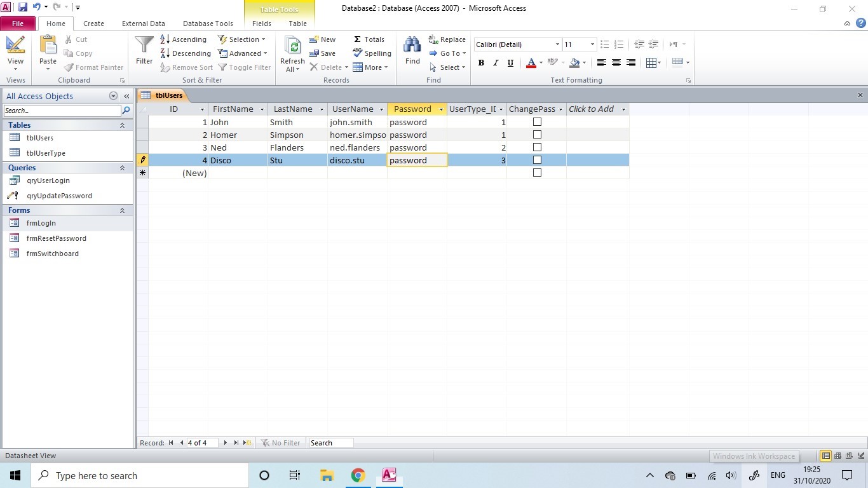Align text right
Screen dimensions: 868x488
pyautogui.click(x=631, y=62)
